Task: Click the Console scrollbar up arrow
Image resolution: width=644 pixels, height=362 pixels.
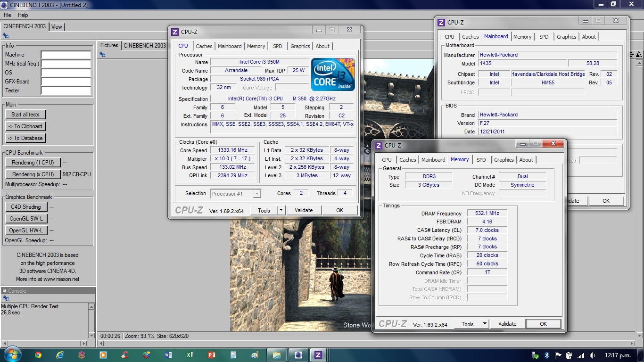Action: pyautogui.click(x=92, y=306)
